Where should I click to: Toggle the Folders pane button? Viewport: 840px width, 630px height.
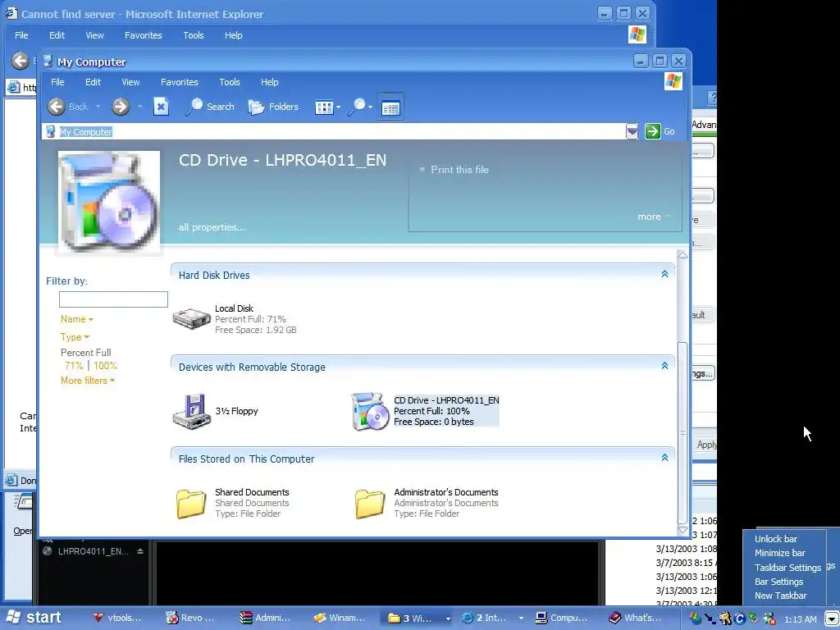point(273,107)
